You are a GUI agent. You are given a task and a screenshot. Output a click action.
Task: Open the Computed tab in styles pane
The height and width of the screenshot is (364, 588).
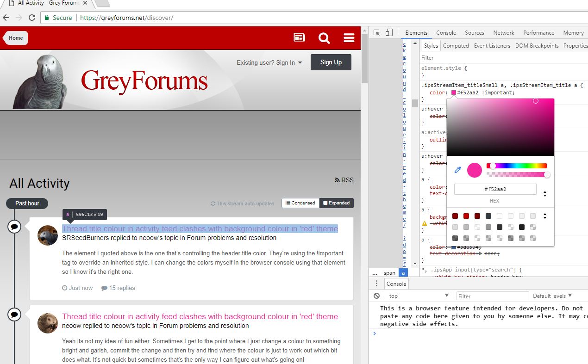[x=456, y=46]
